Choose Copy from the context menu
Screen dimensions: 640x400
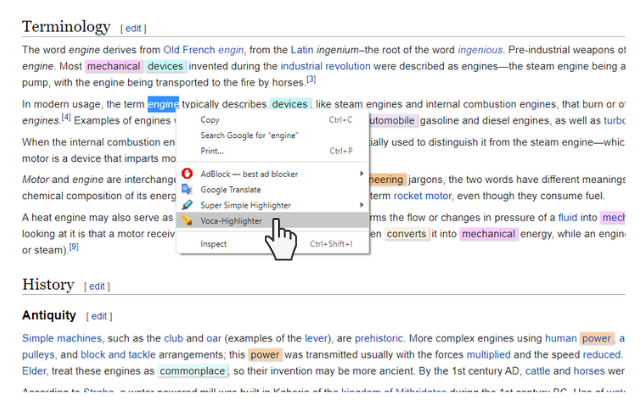pyautogui.click(x=273, y=120)
